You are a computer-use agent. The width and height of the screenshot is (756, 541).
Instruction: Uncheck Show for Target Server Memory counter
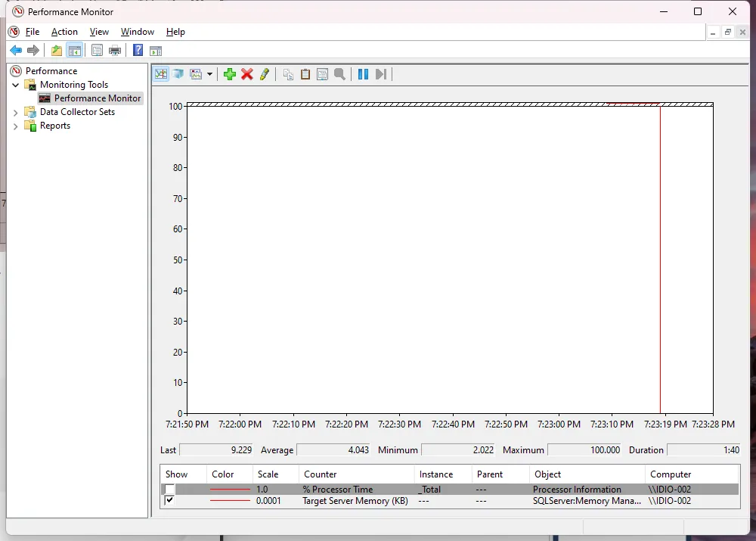pyautogui.click(x=169, y=501)
